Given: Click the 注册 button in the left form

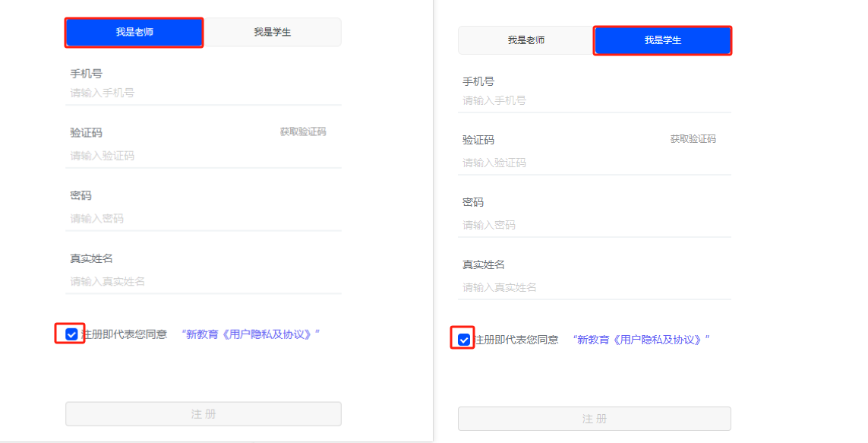Looking at the screenshot, I should (204, 414).
